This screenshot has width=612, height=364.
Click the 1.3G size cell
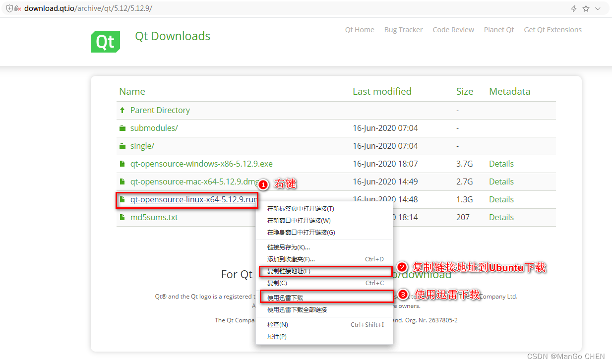(464, 199)
